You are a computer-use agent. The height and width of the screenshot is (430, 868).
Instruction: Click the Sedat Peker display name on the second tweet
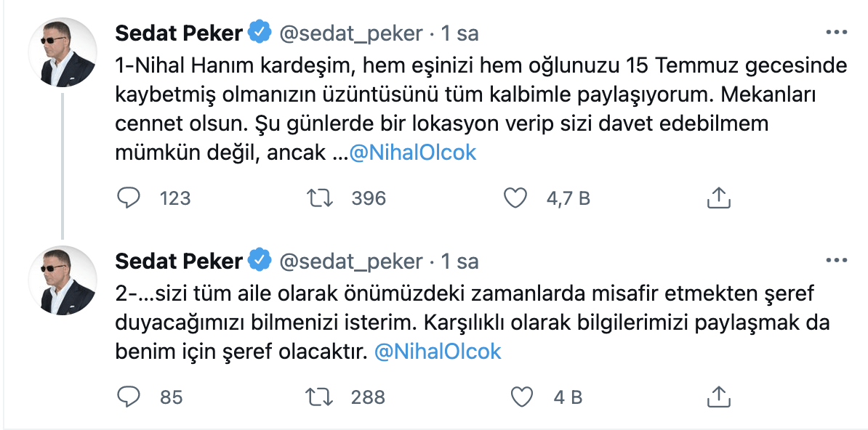coord(178,261)
